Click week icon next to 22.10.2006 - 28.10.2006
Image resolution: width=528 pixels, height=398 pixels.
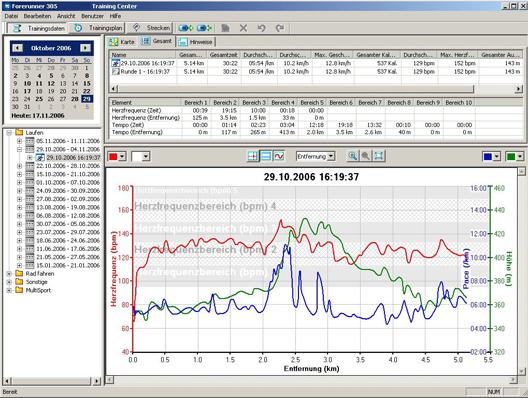[30, 166]
